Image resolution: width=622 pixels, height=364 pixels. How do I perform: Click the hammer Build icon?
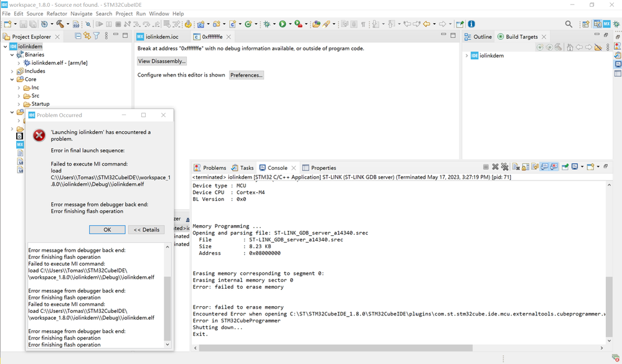pyautogui.click(x=60, y=24)
